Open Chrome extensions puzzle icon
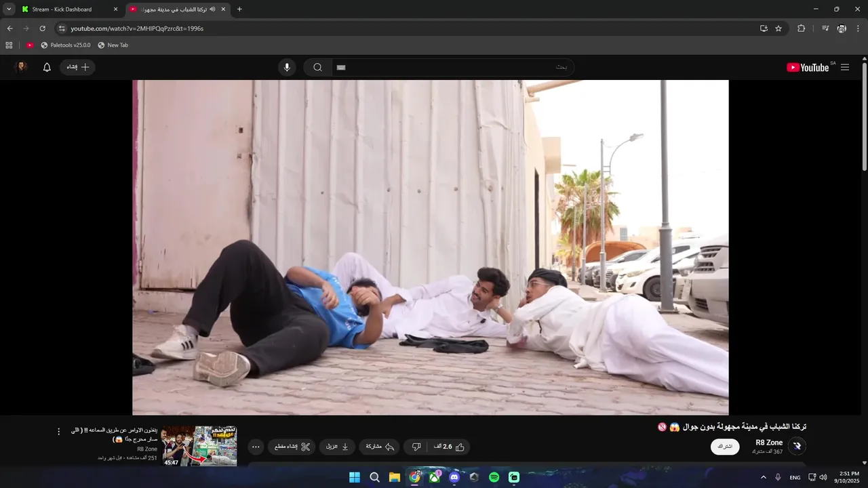Screen dimensions: 868x488 coord(801,28)
